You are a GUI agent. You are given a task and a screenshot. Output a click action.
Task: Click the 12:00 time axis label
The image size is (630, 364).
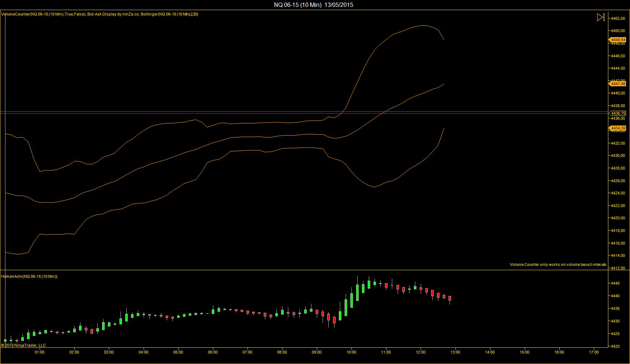click(421, 352)
